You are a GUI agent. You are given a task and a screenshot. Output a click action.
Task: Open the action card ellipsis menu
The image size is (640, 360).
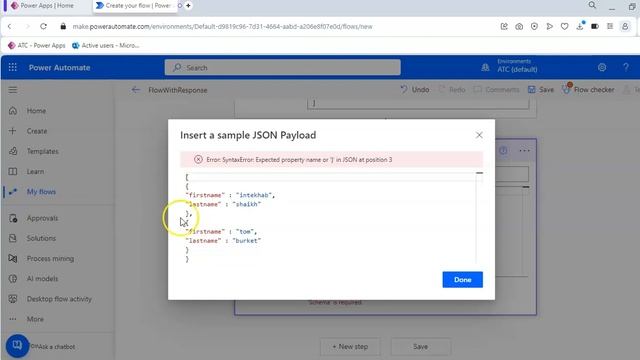click(x=524, y=151)
